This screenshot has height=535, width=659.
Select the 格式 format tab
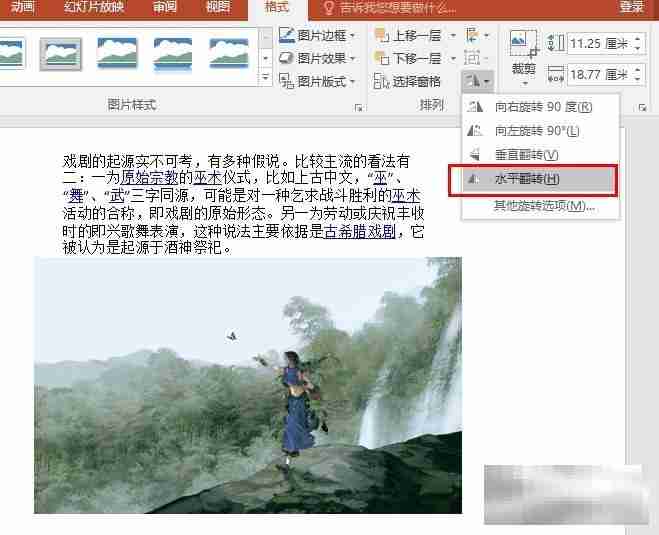point(277,8)
